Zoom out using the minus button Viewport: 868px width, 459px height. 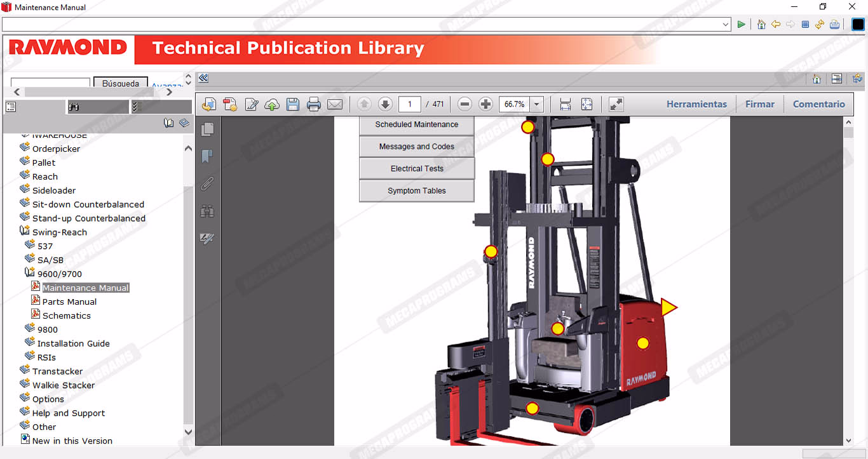coord(465,105)
